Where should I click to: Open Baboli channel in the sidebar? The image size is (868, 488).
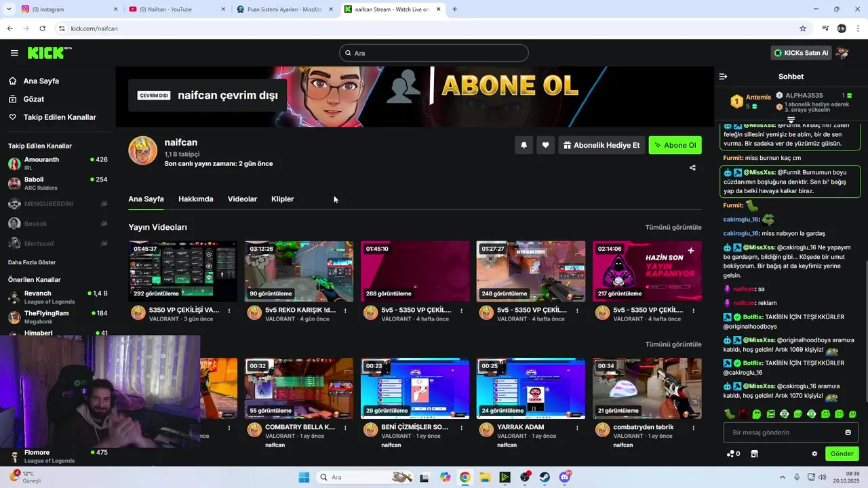pyautogui.click(x=58, y=183)
